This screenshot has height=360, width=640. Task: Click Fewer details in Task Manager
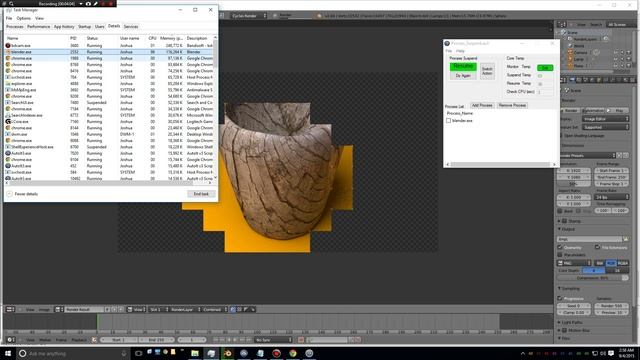23,194
